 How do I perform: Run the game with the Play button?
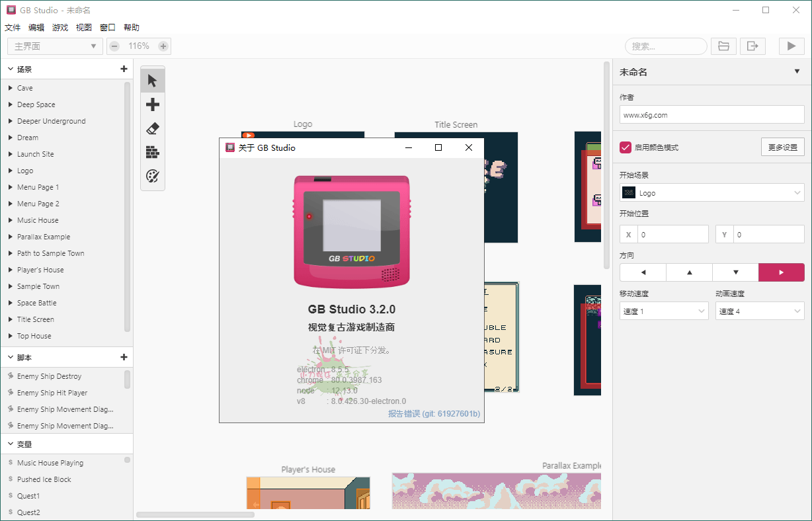(x=792, y=46)
